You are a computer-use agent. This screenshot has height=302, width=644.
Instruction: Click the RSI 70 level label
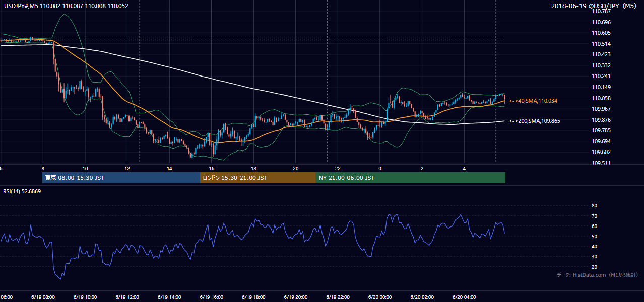click(594, 216)
